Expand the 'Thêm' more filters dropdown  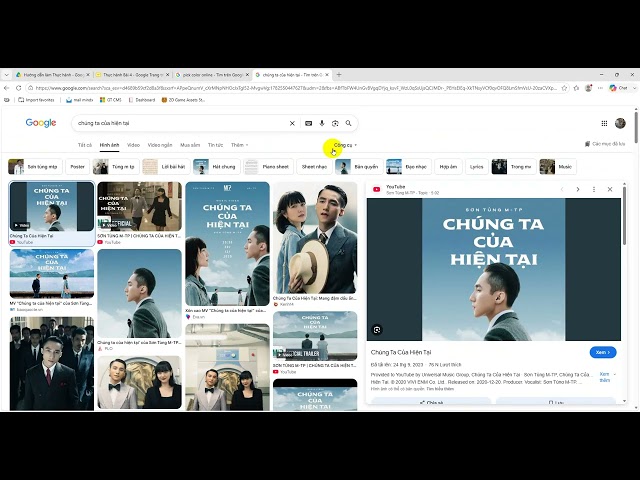coord(240,145)
